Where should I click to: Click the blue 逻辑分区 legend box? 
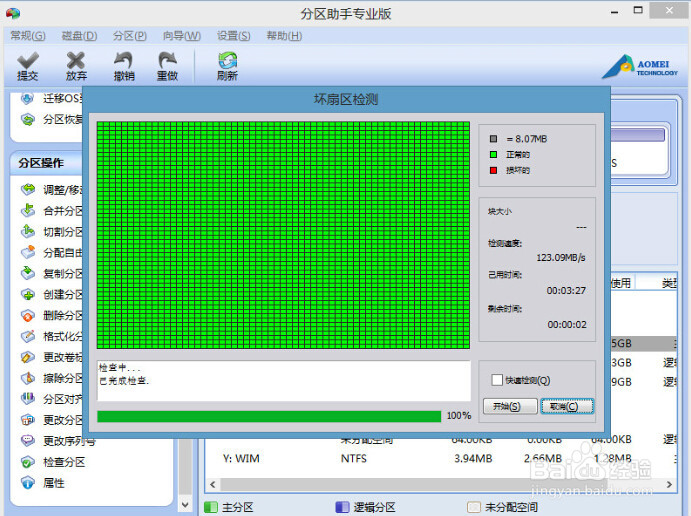[x=342, y=507]
